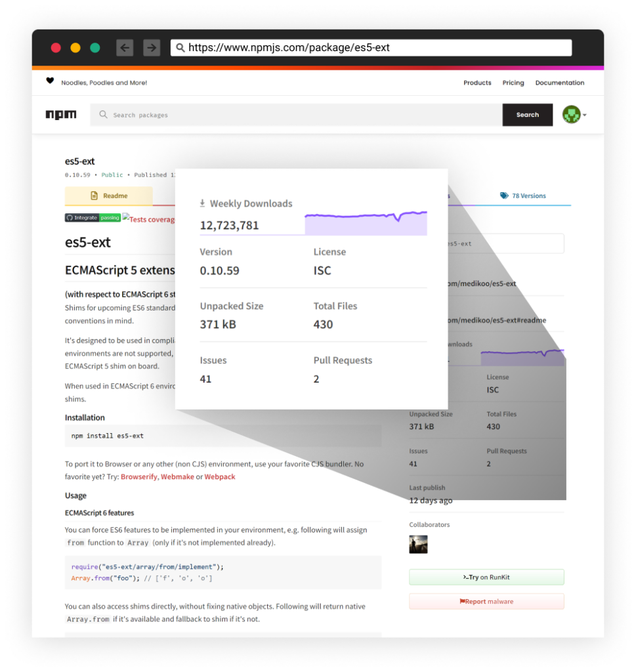Click the medikoo/es5-ext repository link
The image size is (636, 672).
pos(482,283)
